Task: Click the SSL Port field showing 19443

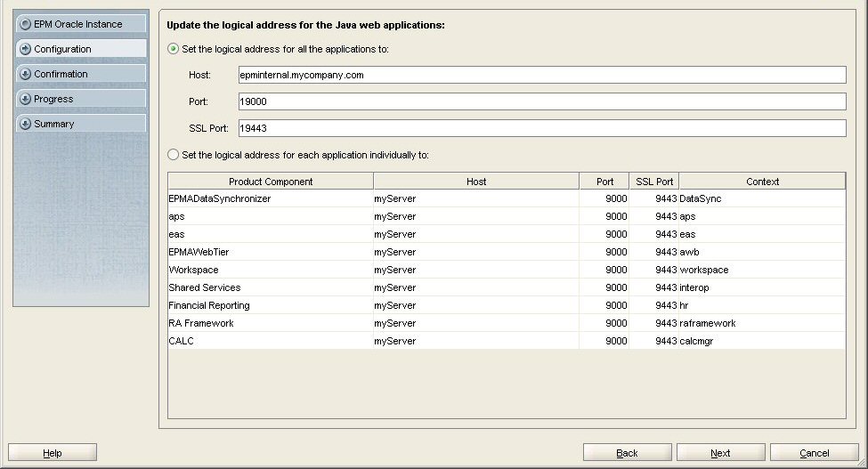Action: click(x=542, y=128)
